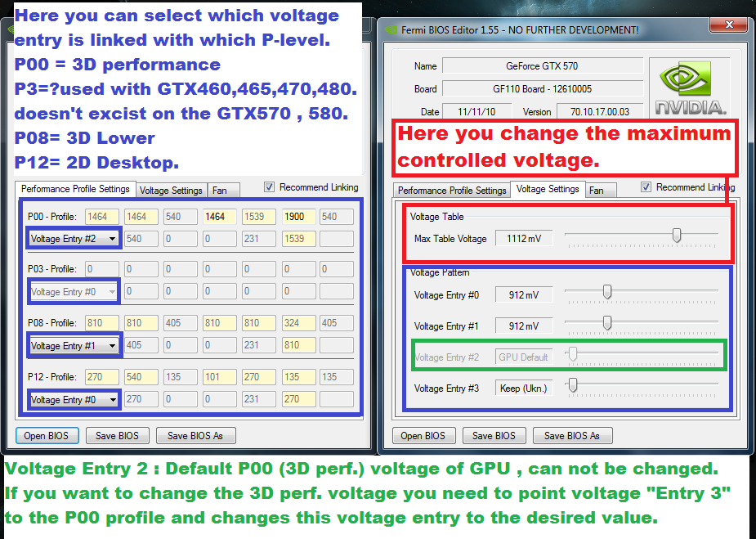Open the P03 profile Voltage Entry #0 dropdown
This screenshot has width=756, height=539.
74,292
